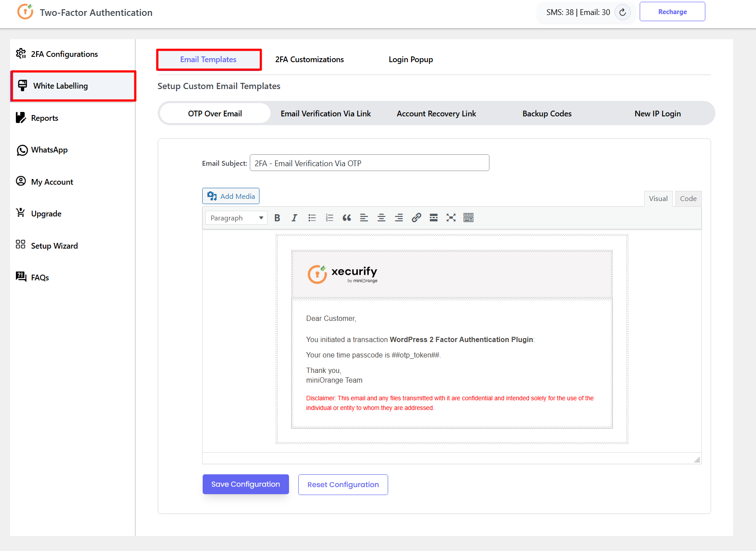
Task: Click the xecurify logo in email template
Action: pyautogui.click(x=342, y=274)
